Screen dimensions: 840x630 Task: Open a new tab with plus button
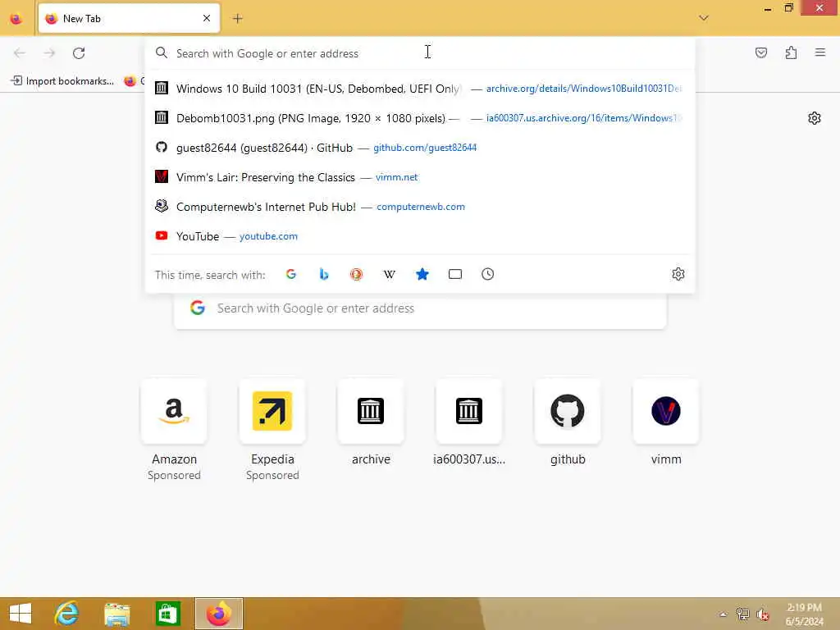point(237,19)
